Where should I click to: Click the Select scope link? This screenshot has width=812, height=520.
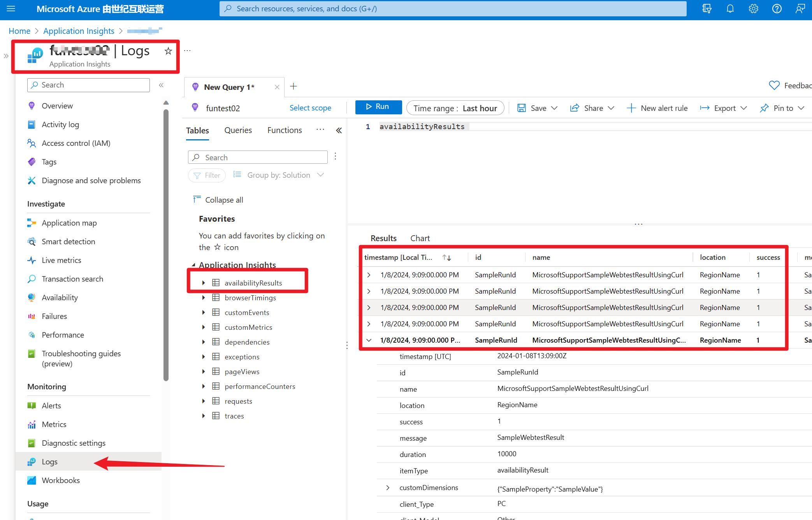click(310, 108)
